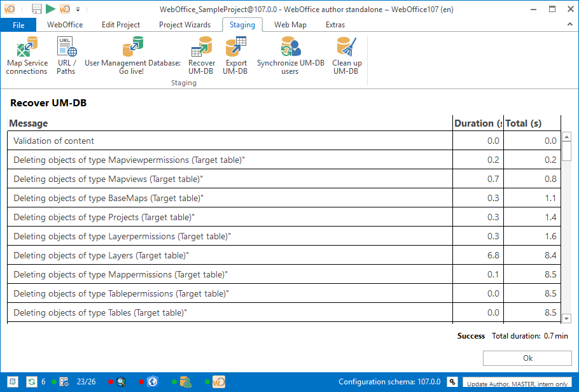The width and height of the screenshot is (579, 392).
Task: Expand the Quick Access toolbar dropdown arrow
Action: [x=78, y=9]
